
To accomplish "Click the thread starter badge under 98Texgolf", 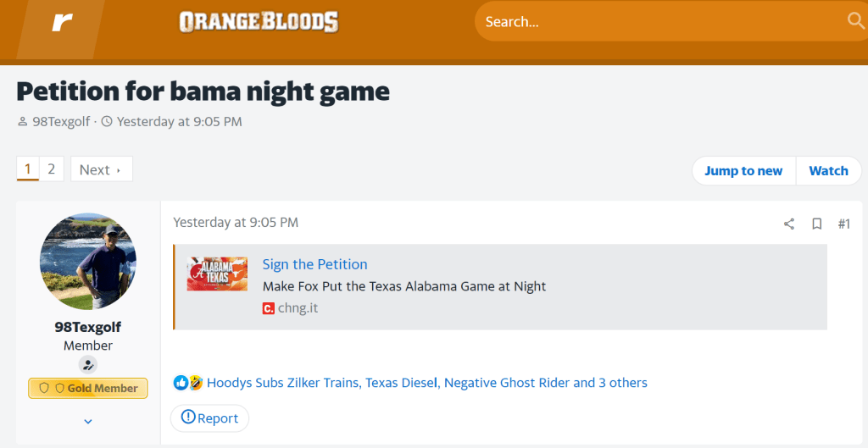I will click(88, 365).
